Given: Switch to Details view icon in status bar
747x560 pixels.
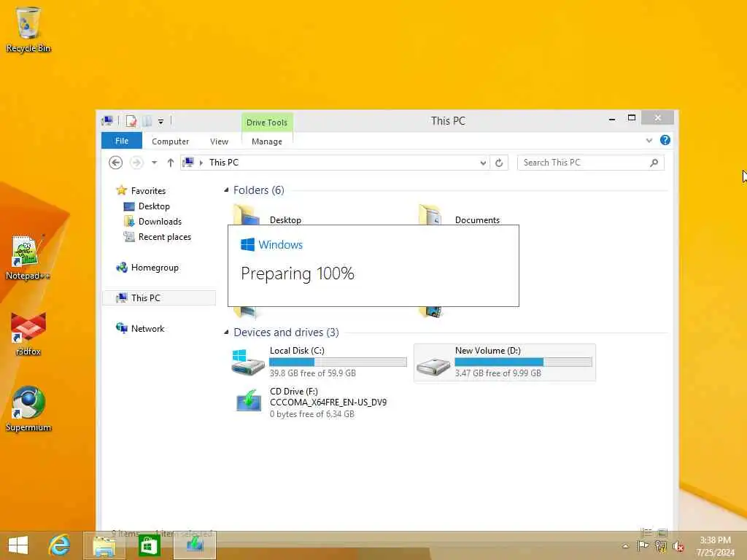Looking at the screenshot, I should coord(646,532).
